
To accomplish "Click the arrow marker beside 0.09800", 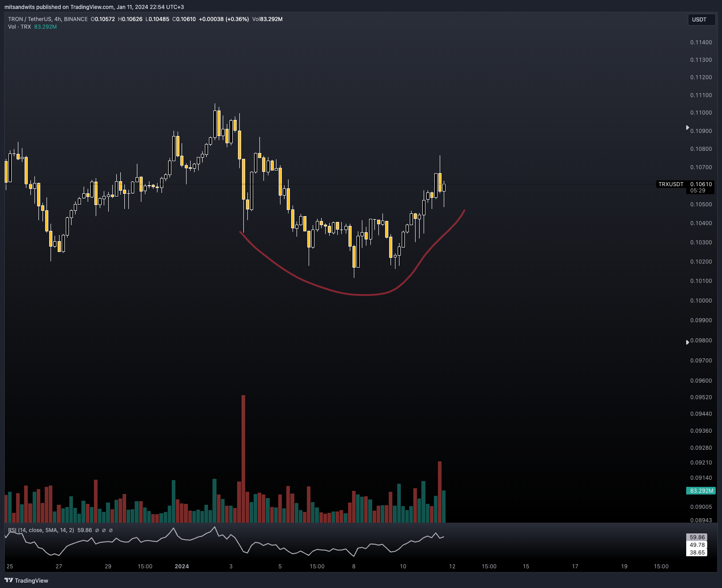I will 688,342.
